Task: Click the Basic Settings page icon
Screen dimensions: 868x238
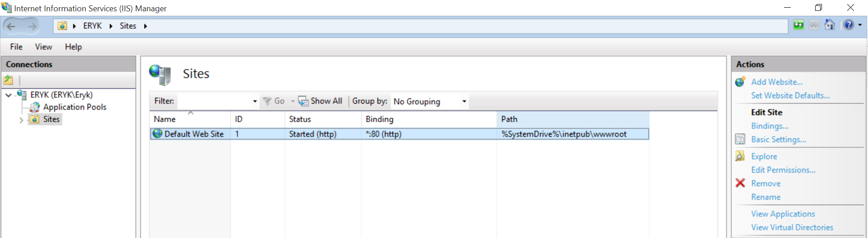Action: pos(740,139)
